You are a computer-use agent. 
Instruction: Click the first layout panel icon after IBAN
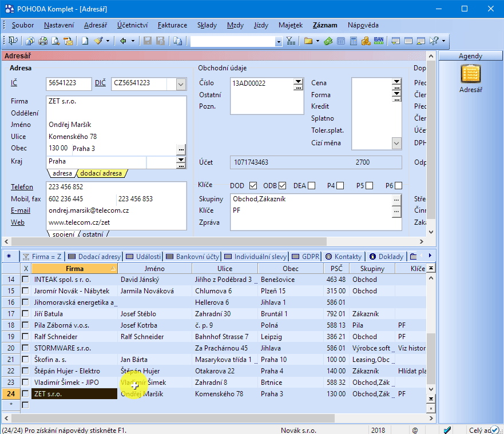[396, 41]
